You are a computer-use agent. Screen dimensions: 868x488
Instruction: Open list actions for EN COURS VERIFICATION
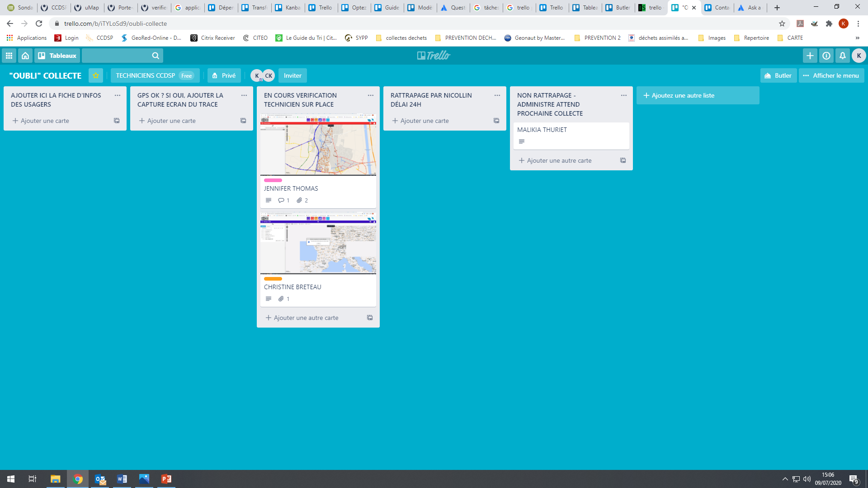pyautogui.click(x=371, y=95)
